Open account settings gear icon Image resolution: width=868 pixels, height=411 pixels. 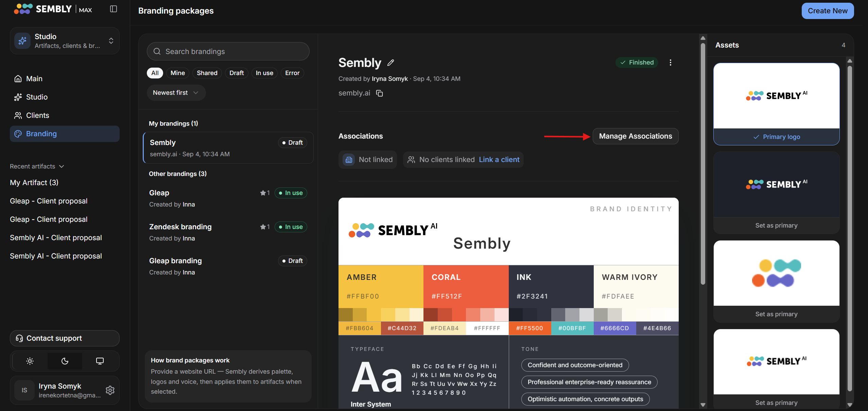(110, 390)
